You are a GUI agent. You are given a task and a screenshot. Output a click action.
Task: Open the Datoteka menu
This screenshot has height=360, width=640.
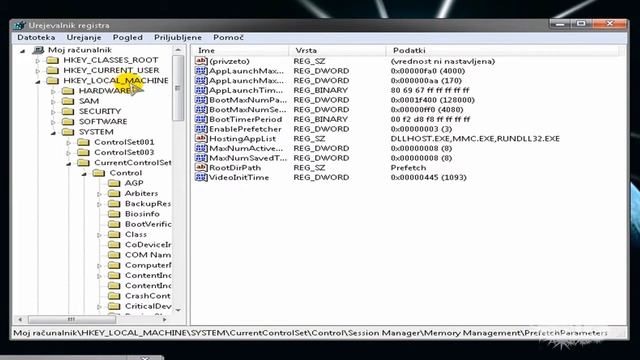36,38
